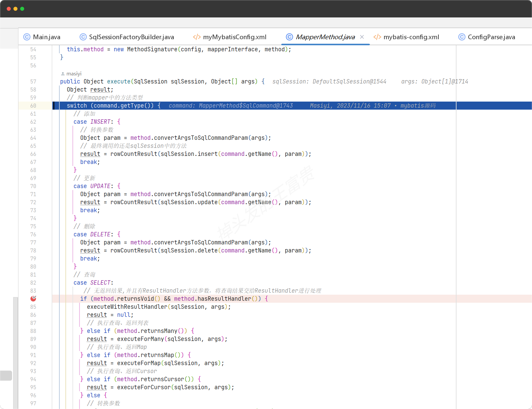Image resolution: width=532 pixels, height=409 pixels.
Task: Click the yellow macOS minimize button
Action: tap(15, 9)
